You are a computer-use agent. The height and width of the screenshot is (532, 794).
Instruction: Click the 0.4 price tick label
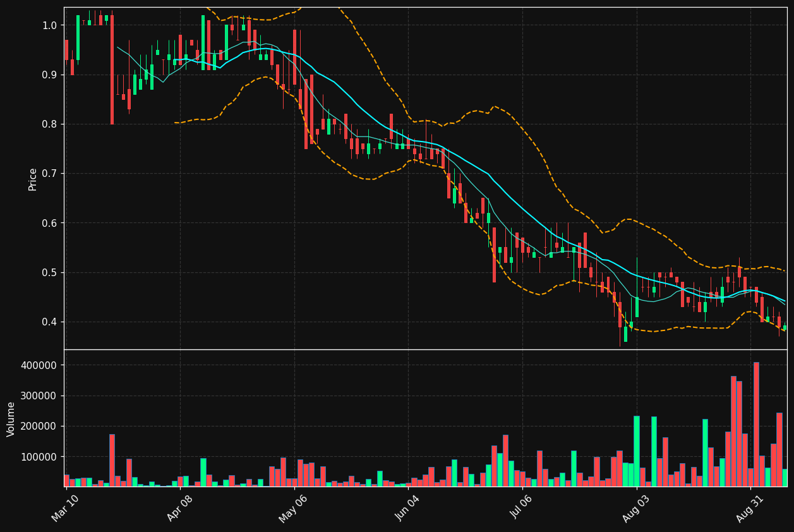49,322
